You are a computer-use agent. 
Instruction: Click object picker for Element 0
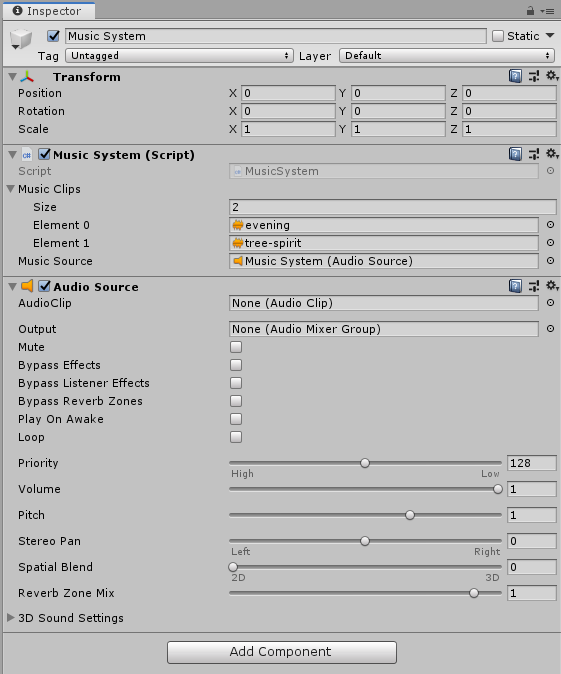click(550, 225)
